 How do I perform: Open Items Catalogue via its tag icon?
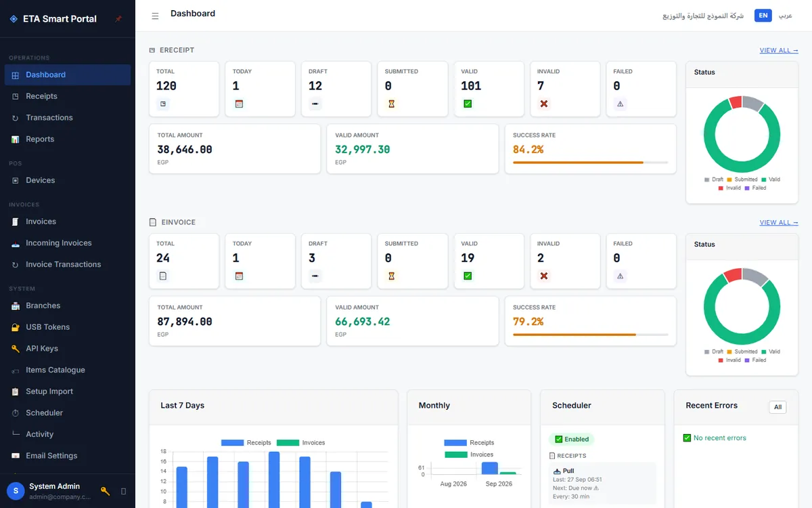[15, 371]
